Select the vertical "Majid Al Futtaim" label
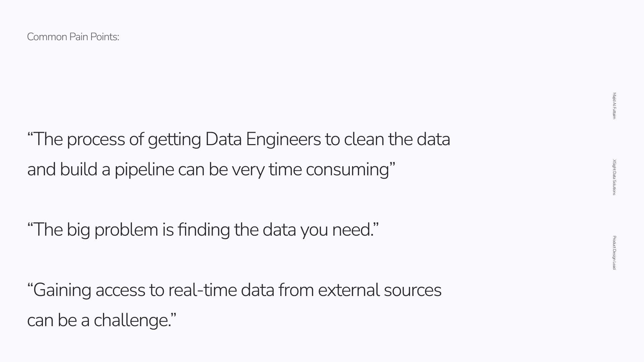 click(x=614, y=106)
